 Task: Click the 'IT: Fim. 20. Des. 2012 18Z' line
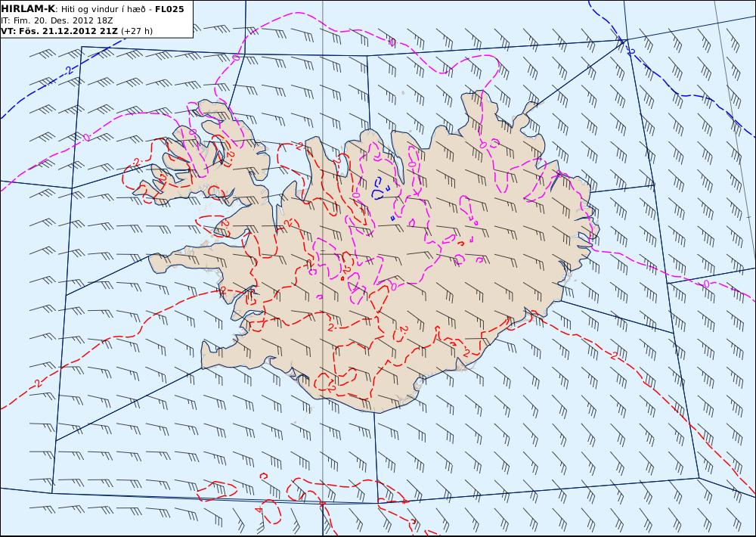click(57, 20)
